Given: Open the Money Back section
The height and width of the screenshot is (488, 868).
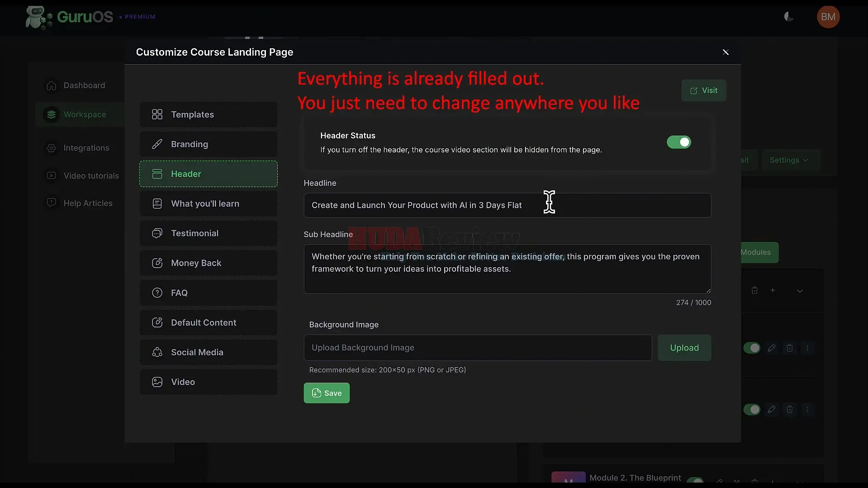Looking at the screenshot, I should pos(209,263).
